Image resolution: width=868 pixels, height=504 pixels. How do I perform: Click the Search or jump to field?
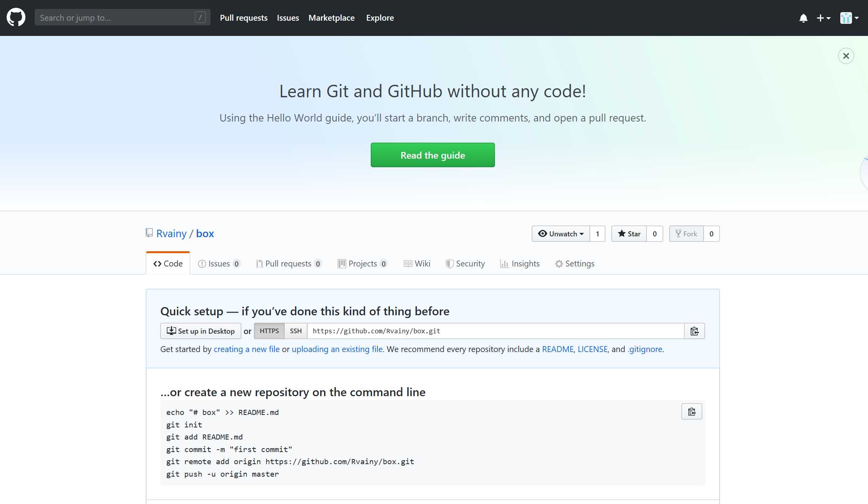[122, 18]
